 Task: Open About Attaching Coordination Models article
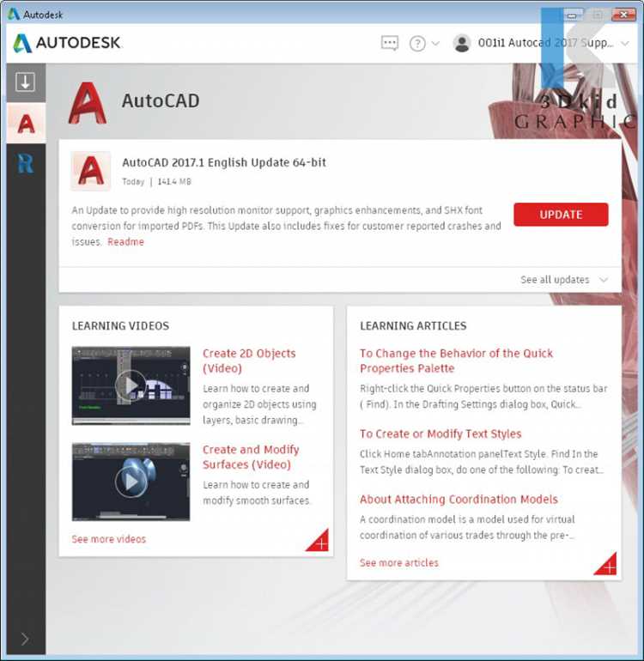[459, 499]
